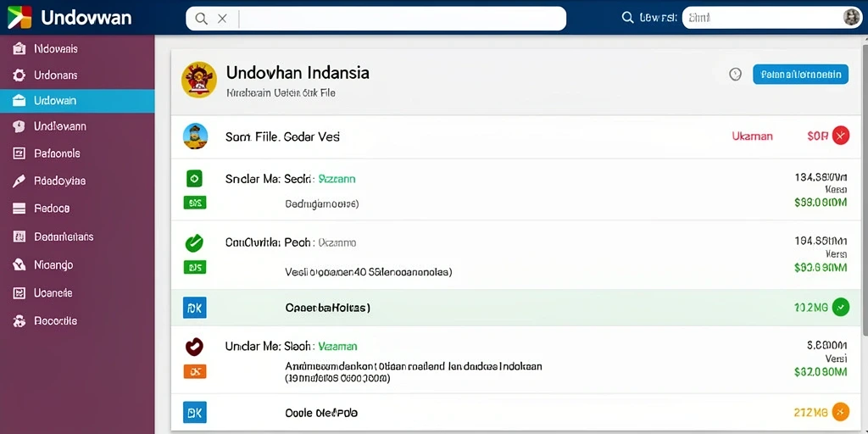Open Undlovann sidebar item
The height and width of the screenshot is (434, 868).
[x=77, y=126]
